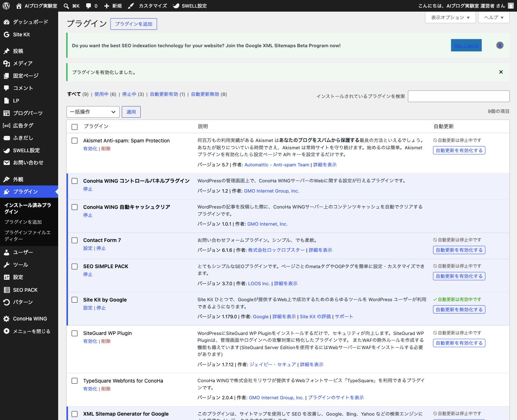Viewport: 517px width, 420px height.
Task: Deactivate SEO SIMPLE PACK via 停止
Action: tap(88, 274)
